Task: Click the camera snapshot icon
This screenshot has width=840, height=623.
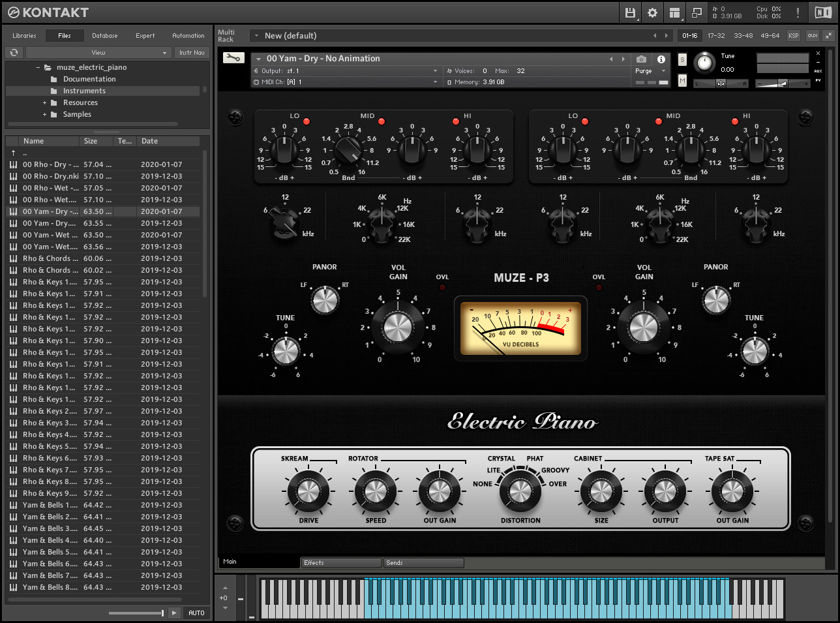Action: pos(642,59)
